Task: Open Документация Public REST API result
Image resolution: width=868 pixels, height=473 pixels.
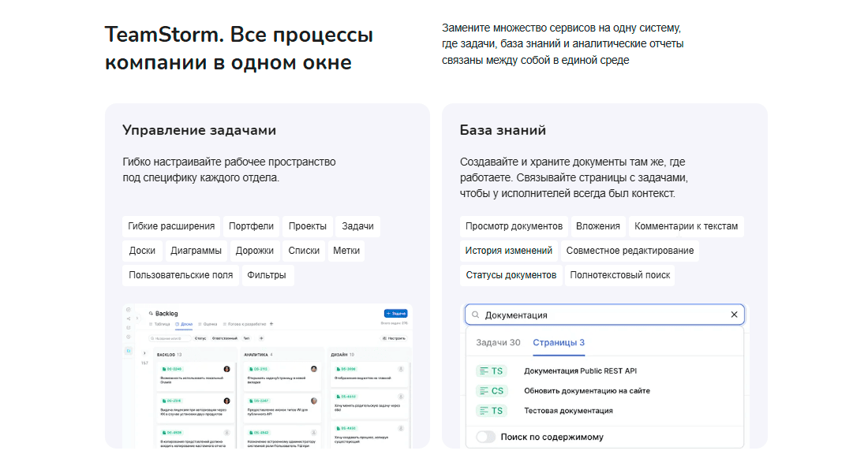Action: 580,371
